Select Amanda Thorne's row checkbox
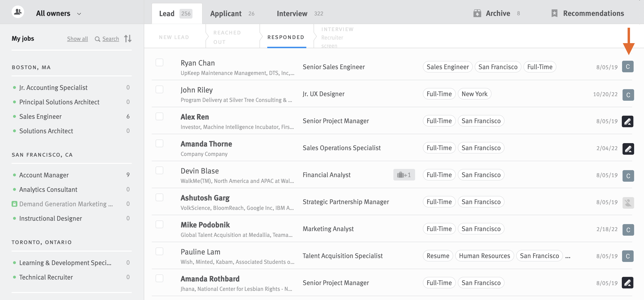This screenshot has height=300, width=644. [x=159, y=143]
